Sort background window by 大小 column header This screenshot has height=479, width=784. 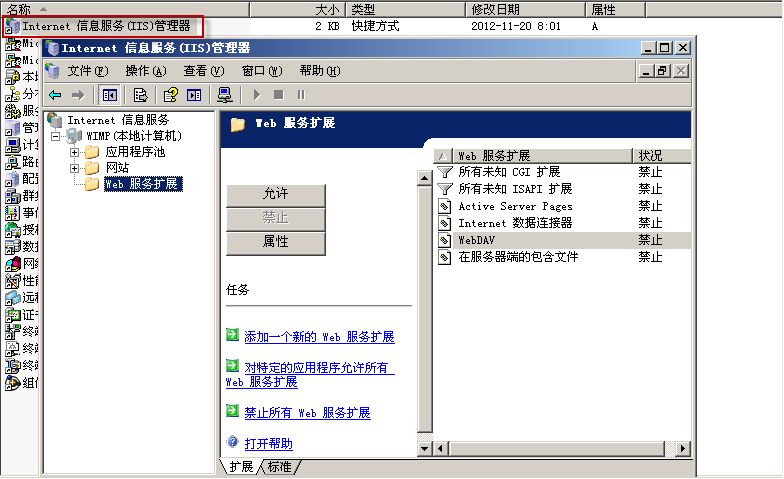298,10
